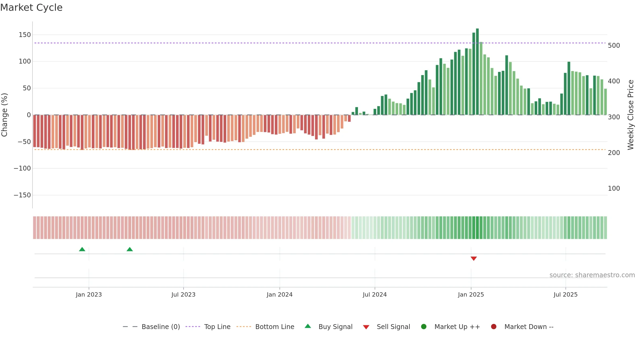
Task: Select the second buy signal triangle in 2023
Action: click(x=130, y=249)
